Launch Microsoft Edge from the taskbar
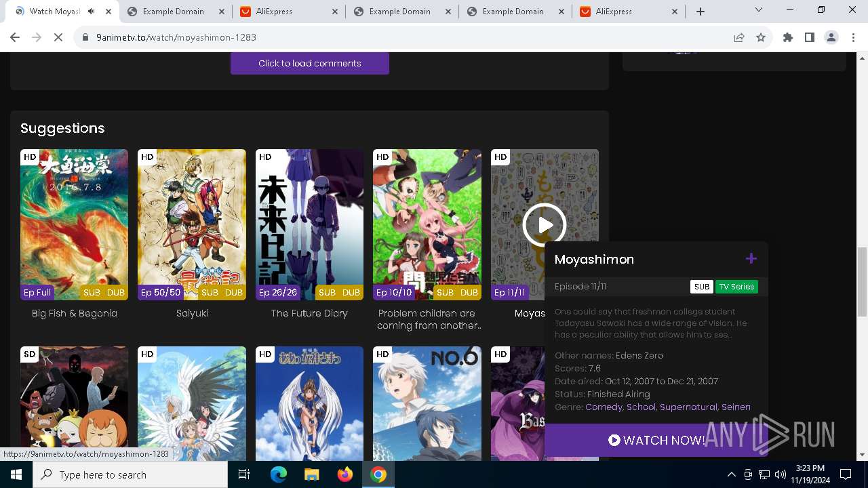The height and width of the screenshot is (488, 868). coord(278,474)
